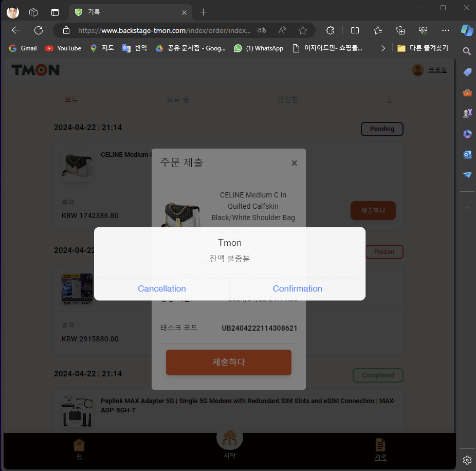Add page to favorites star icon
Screen dimensions: 476x471
point(303,30)
